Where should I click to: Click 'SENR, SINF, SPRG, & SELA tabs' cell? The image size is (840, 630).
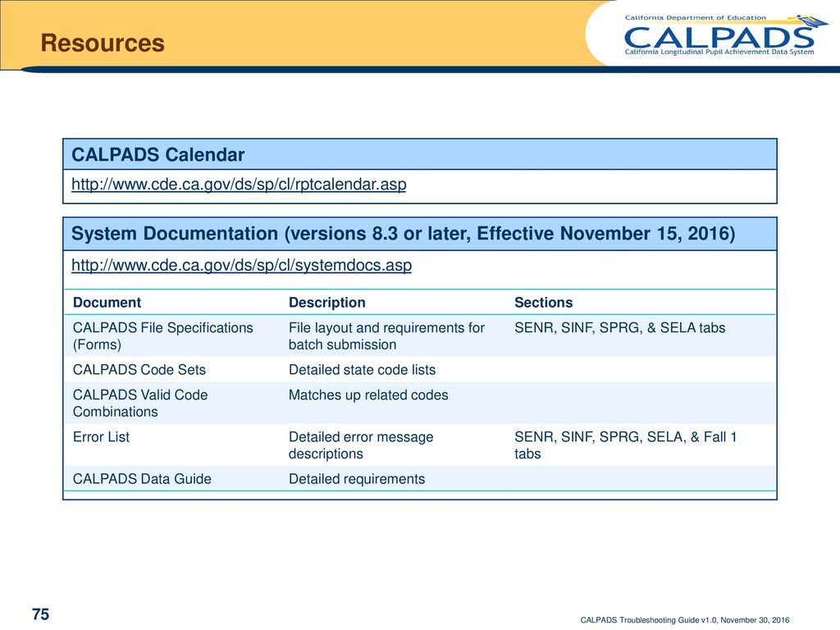620,328
